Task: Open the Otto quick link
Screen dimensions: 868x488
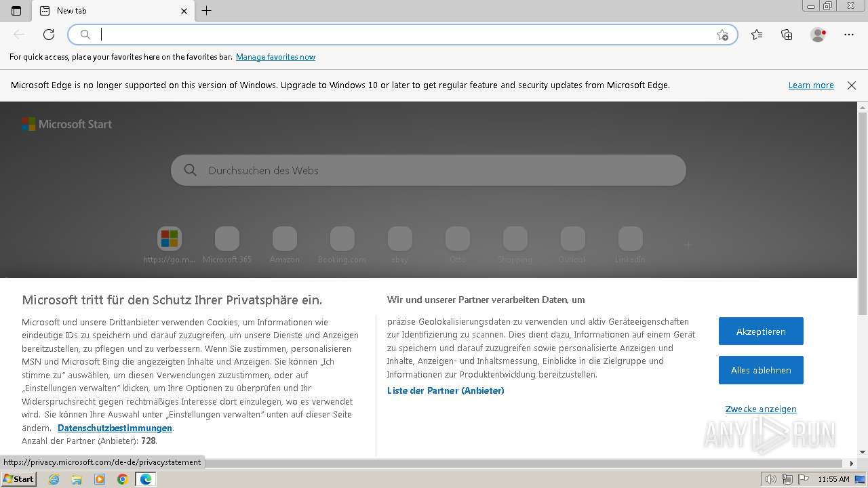Action: (x=458, y=245)
